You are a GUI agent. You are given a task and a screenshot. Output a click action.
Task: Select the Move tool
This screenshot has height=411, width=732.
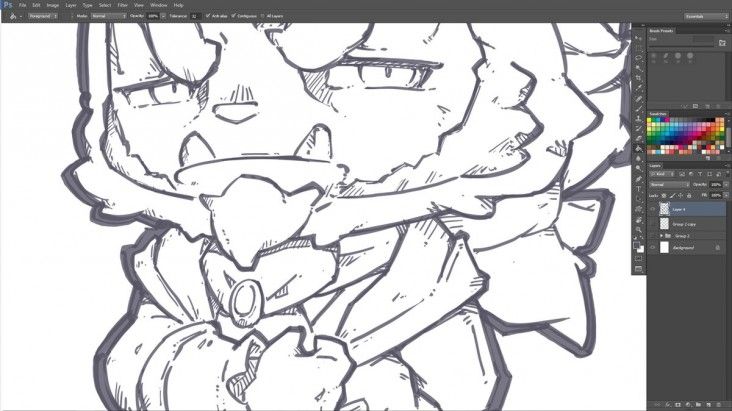pyautogui.click(x=638, y=38)
